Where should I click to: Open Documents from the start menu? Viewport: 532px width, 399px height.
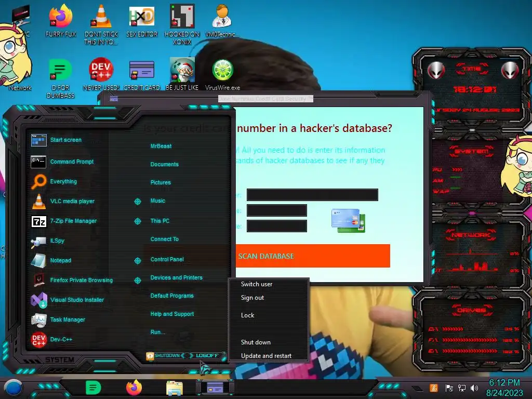click(x=164, y=164)
